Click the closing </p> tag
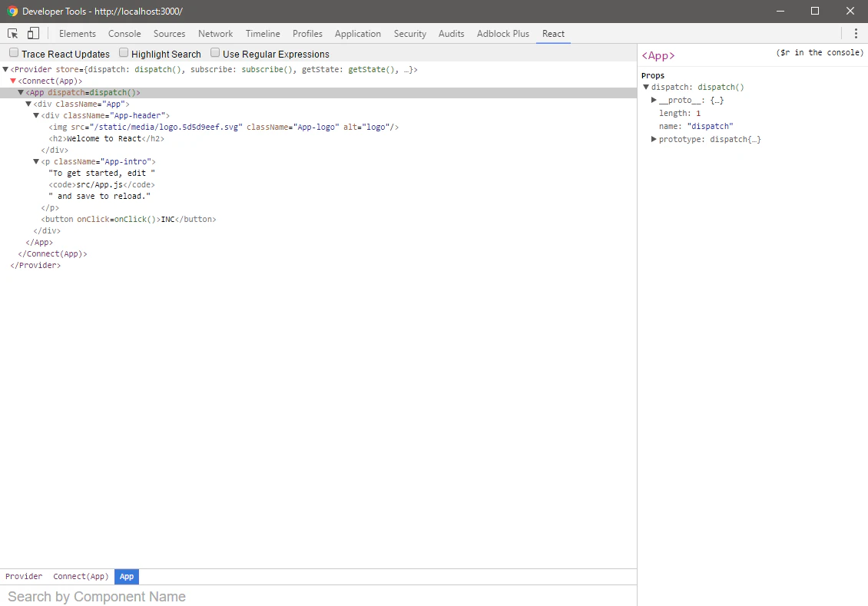The image size is (868, 606). (x=50, y=208)
